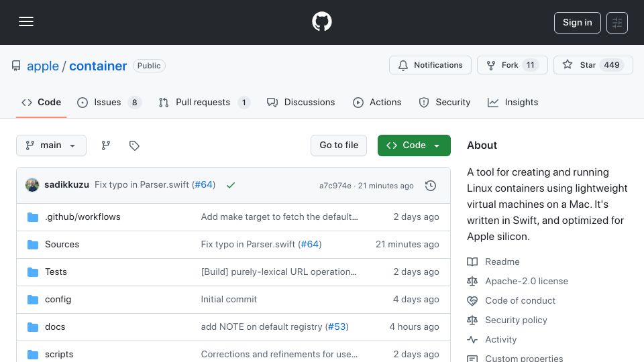Viewport: 644px width, 362px height.
Task: Open the hamburger navigation menu
Action: (26, 21)
